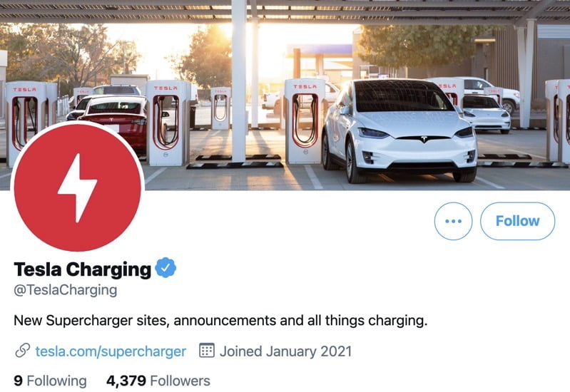Image resolution: width=570 pixels, height=392 pixels.
Task: Open the red lightning bolt profile picture
Action: point(78,187)
